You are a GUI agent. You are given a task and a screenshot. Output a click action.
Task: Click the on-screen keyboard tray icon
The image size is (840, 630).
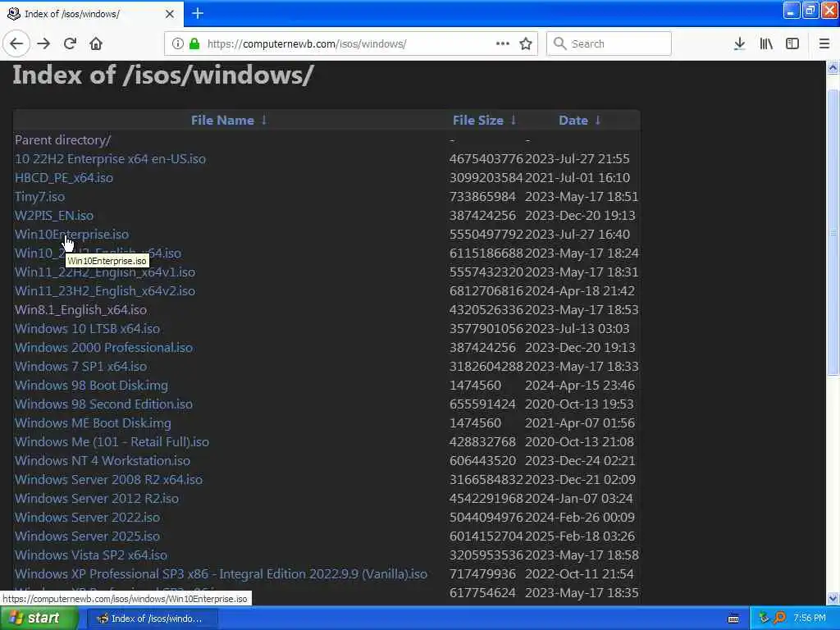pyautogui.click(x=733, y=619)
